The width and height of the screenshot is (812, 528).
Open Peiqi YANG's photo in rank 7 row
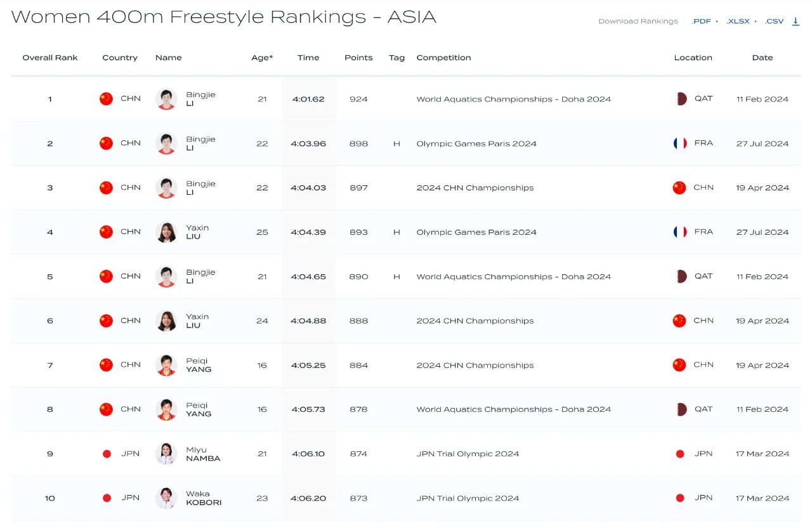[x=166, y=366]
